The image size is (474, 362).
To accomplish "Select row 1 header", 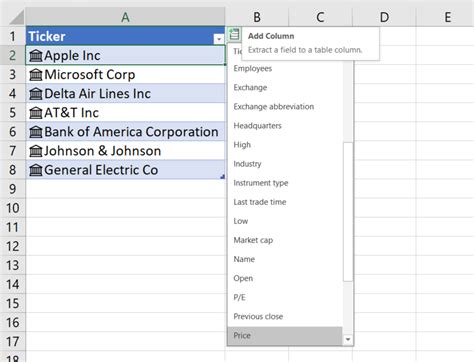I will coord(12,36).
